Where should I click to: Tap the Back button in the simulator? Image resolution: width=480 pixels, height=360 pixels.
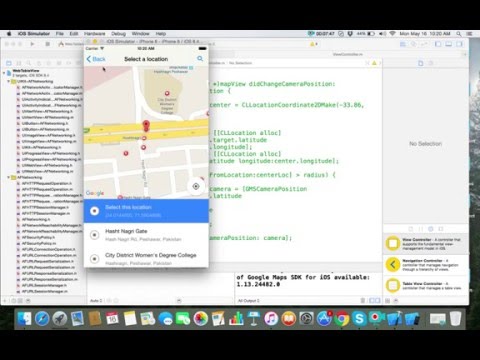96,59
